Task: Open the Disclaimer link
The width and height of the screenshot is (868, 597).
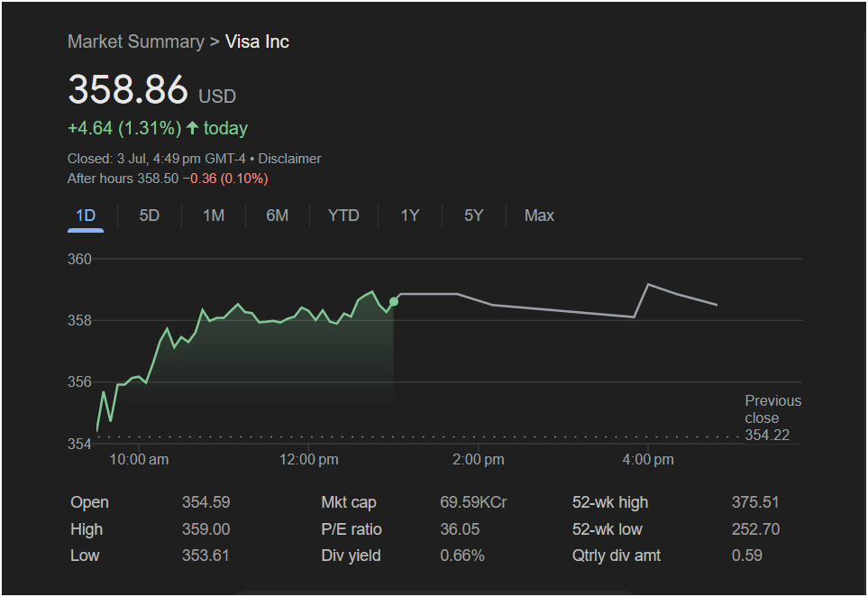Action: (x=289, y=159)
